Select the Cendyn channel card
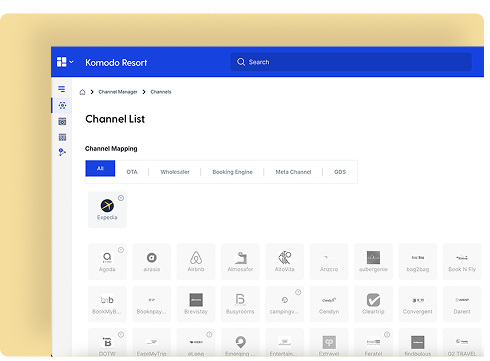 (329, 304)
